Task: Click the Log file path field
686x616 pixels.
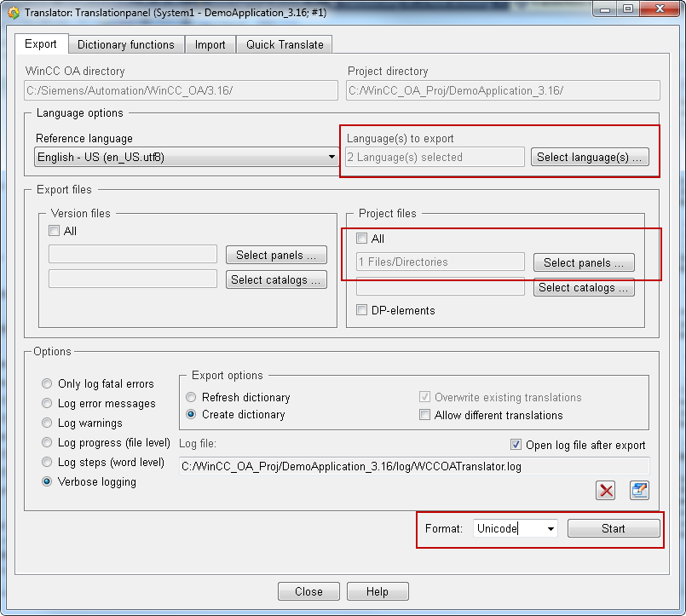Action: (413, 466)
